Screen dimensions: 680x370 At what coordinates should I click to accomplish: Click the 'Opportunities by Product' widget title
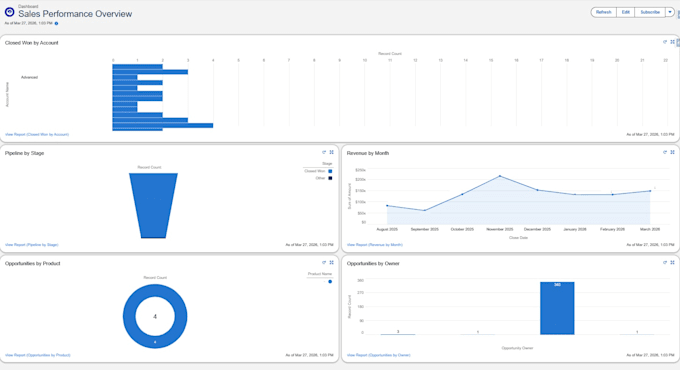pos(33,263)
